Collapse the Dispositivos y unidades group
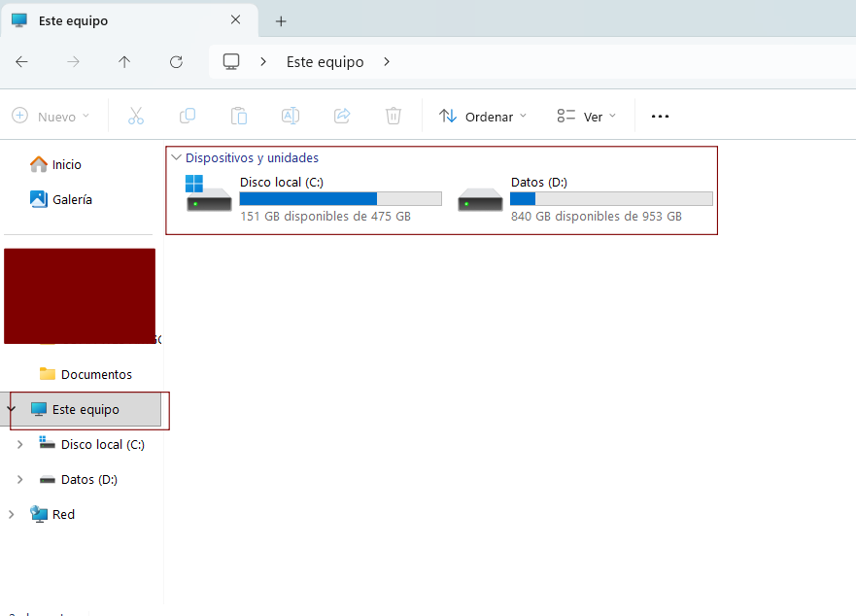The height and width of the screenshot is (616, 856). pos(176,157)
